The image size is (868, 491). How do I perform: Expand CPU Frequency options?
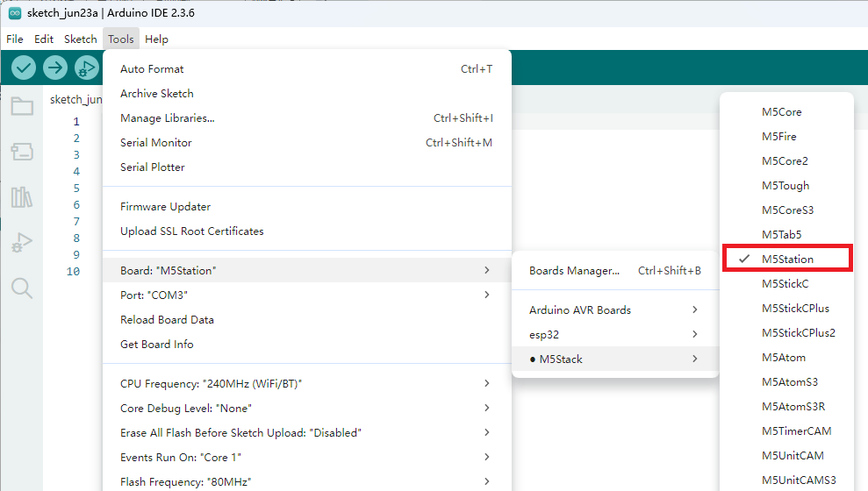(306, 384)
